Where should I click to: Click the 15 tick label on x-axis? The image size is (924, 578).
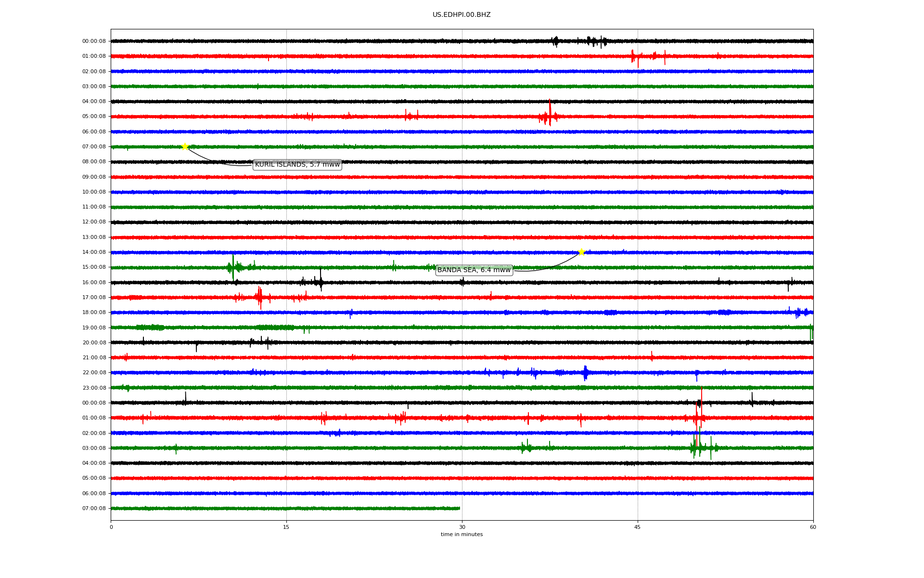tap(286, 527)
